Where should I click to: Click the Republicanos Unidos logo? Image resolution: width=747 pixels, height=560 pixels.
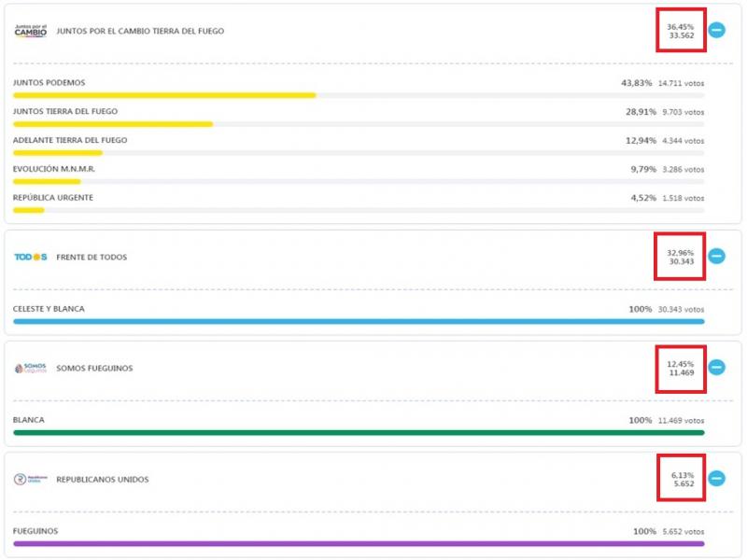[x=31, y=479]
